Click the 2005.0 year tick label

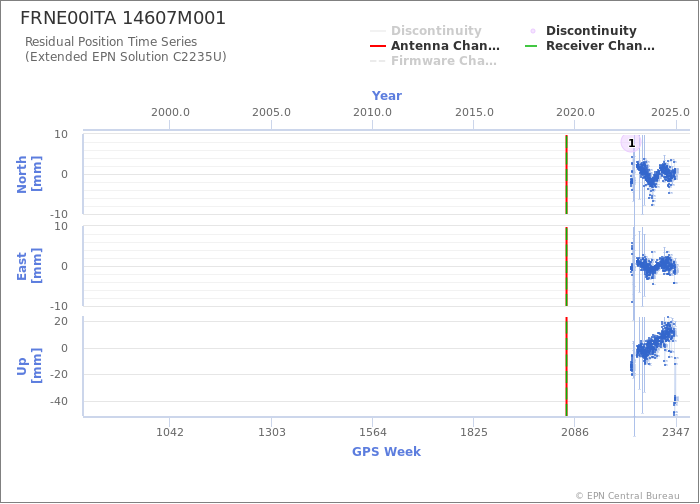[271, 112]
